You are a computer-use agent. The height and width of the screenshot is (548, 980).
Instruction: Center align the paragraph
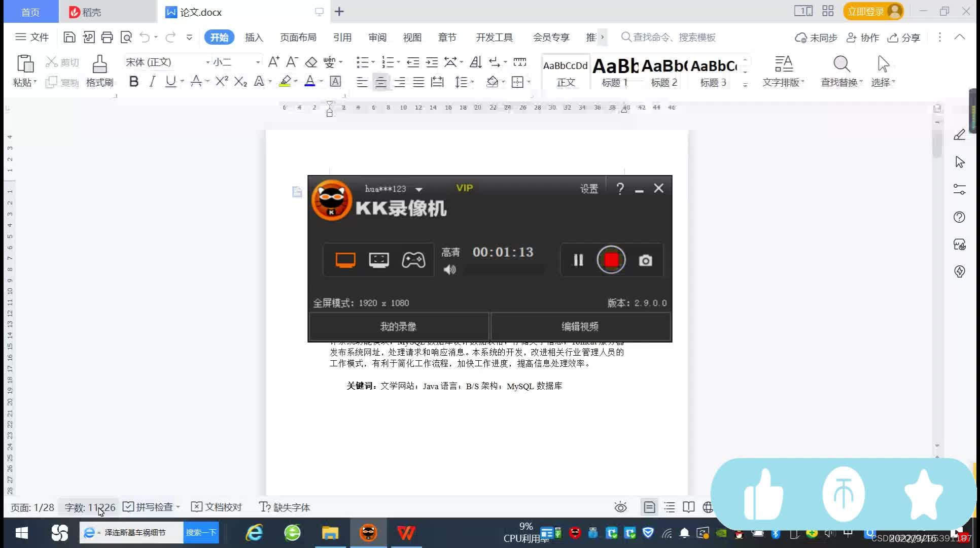point(380,82)
